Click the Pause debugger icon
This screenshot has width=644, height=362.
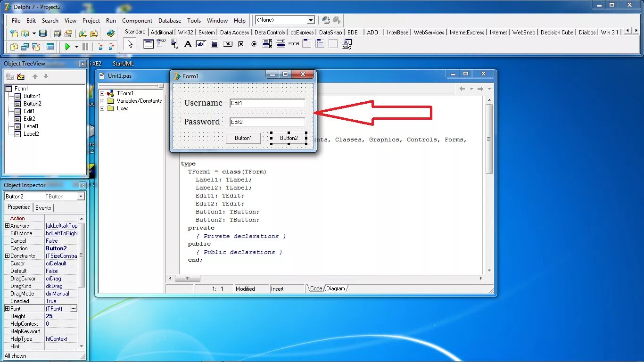[85, 47]
